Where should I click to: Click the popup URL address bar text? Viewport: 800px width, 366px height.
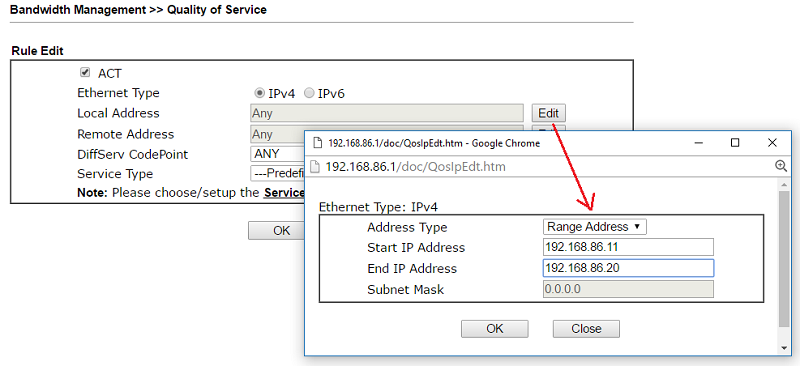[415, 166]
